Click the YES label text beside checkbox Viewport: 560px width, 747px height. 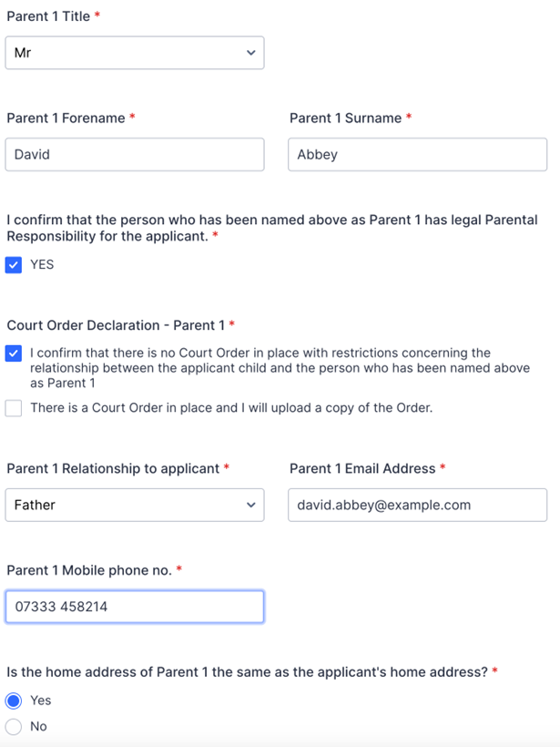click(42, 264)
